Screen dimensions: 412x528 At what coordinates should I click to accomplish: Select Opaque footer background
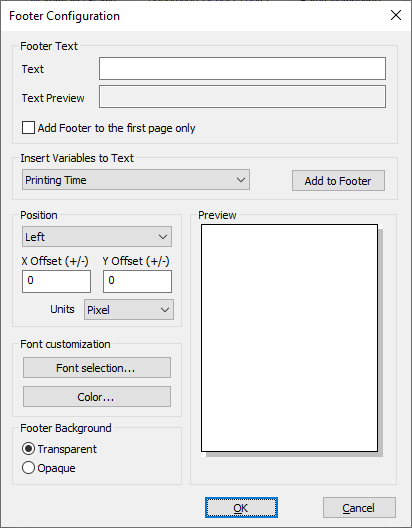[x=28, y=468]
